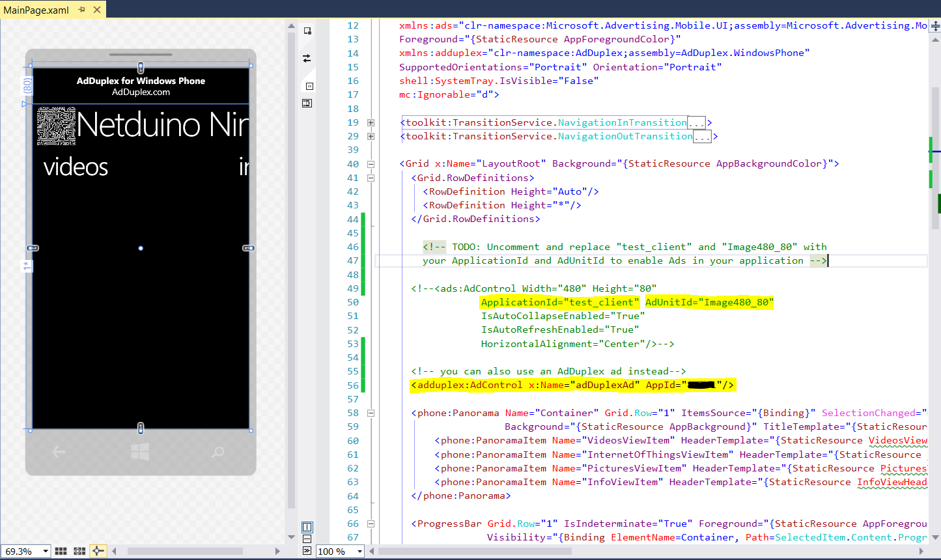This screenshot has width=941, height=560.
Task: Toggle snap to gridlines in designer
Action: (x=79, y=551)
